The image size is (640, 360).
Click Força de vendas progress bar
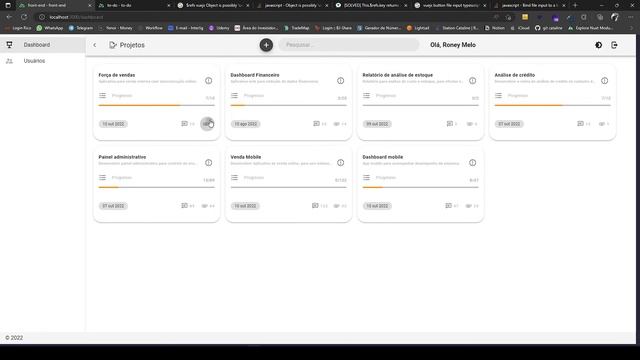pos(156,105)
